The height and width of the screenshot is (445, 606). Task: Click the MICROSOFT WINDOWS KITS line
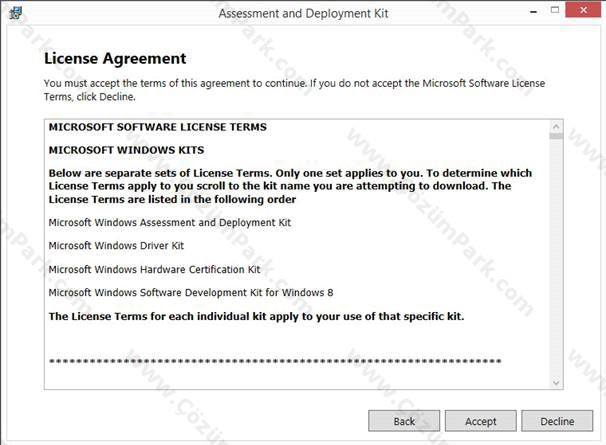(x=126, y=150)
